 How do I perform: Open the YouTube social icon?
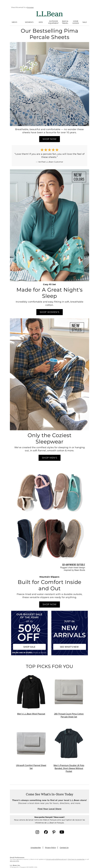click(62, 832)
